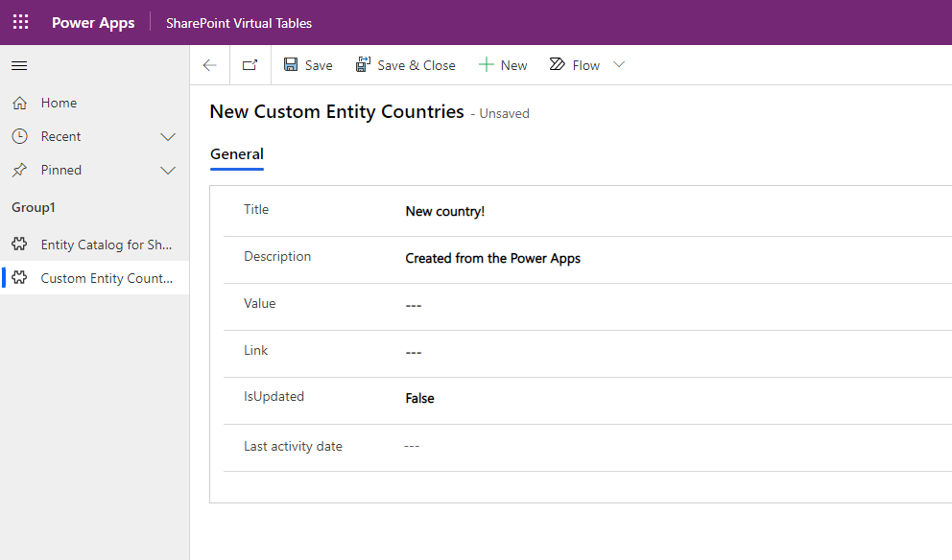952x560 pixels.
Task: Go to Home in sidebar
Action: (x=59, y=103)
